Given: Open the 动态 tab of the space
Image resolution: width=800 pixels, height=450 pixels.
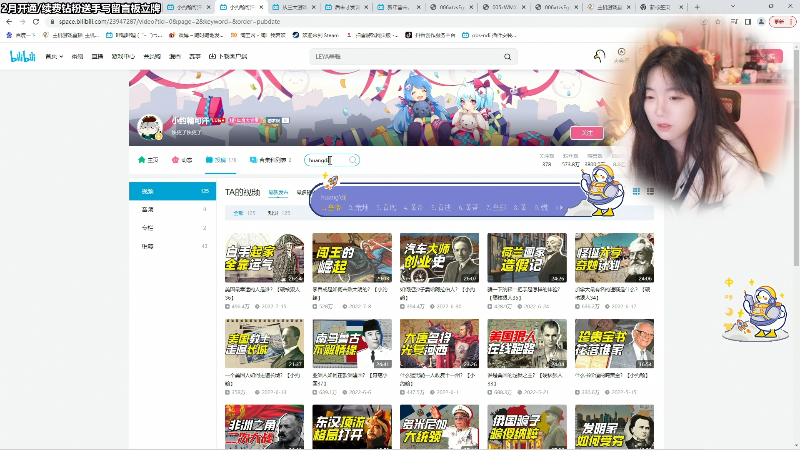Looking at the screenshot, I should 182,160.
